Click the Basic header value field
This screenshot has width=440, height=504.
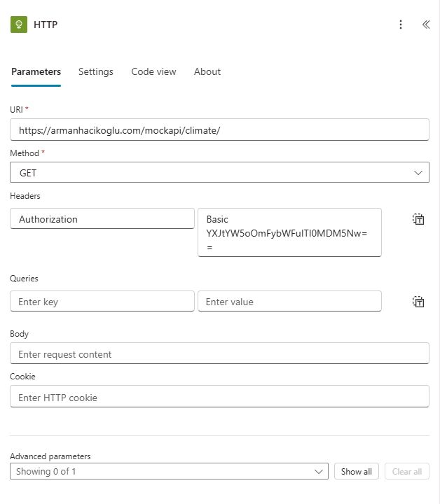pos(289,232)
